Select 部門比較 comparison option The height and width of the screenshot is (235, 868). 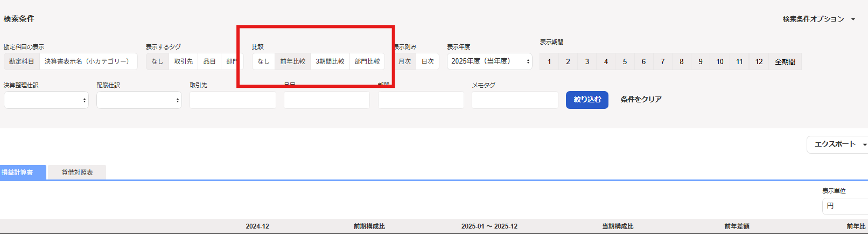point(367,61)
